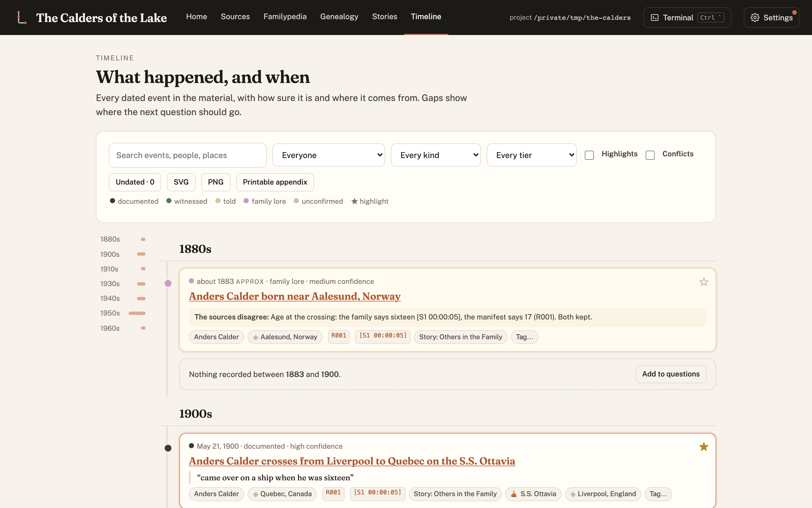The image size is (812, 508).
Task: Export timeline as SVG
Action: pos(181,182)
